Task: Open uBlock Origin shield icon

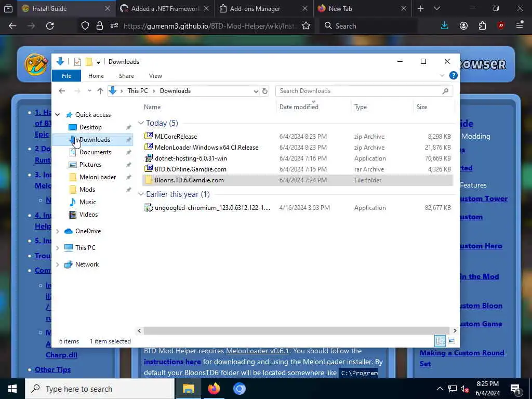Action: point(501,26)
